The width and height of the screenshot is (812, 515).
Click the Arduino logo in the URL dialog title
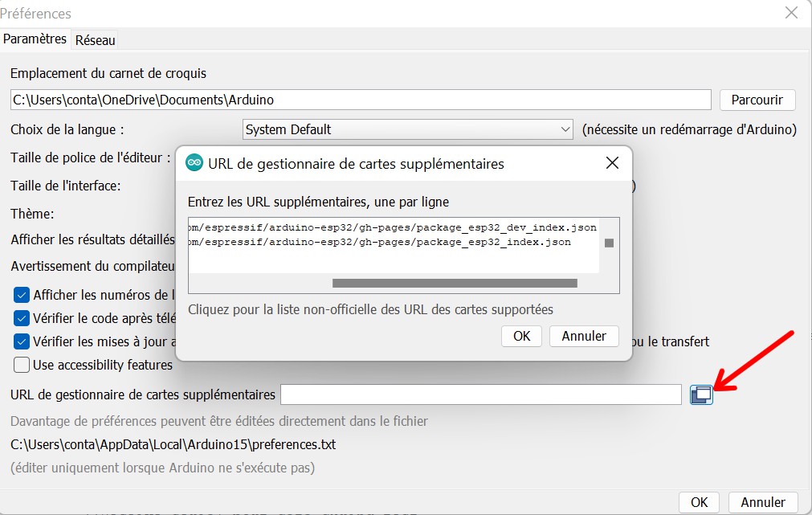(x=194, y=162)
